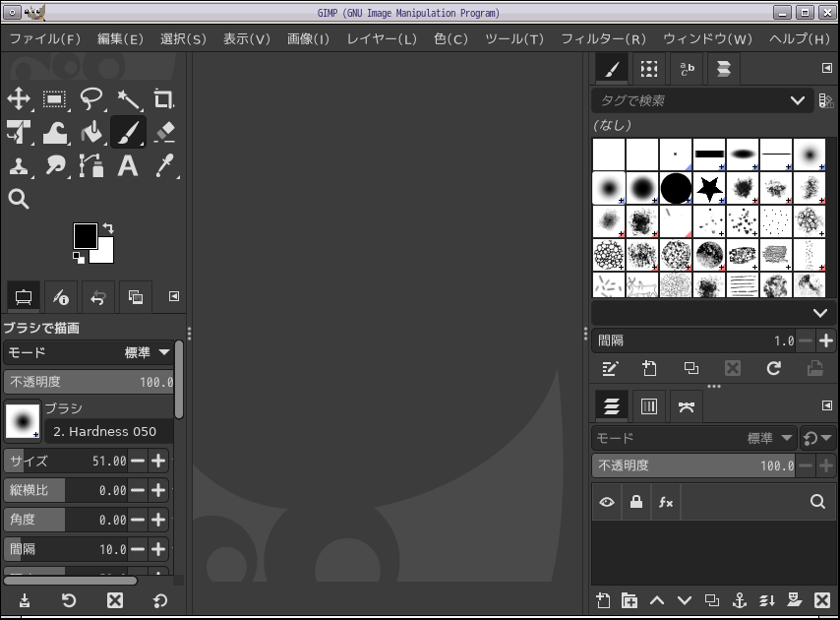Pick the Crop tool
Image resolution: width=840 pixels, height=620 pixels.
163,98
